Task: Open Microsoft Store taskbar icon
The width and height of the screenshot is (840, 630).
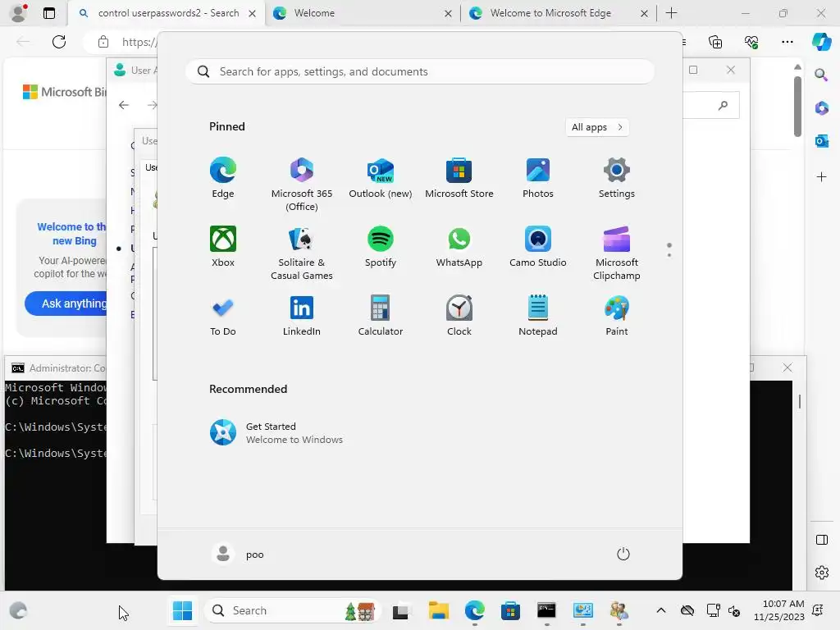Action: [510, 610]
